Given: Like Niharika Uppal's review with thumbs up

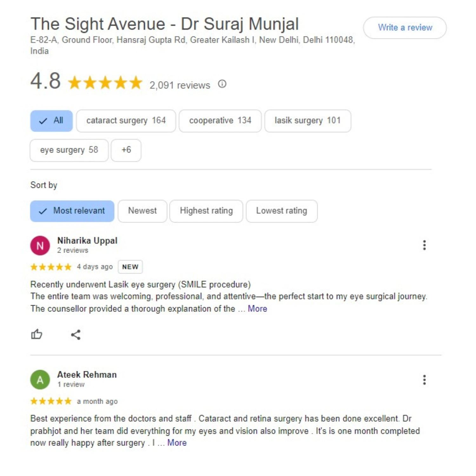Looking at the screenshot, I should pos(36,334).
